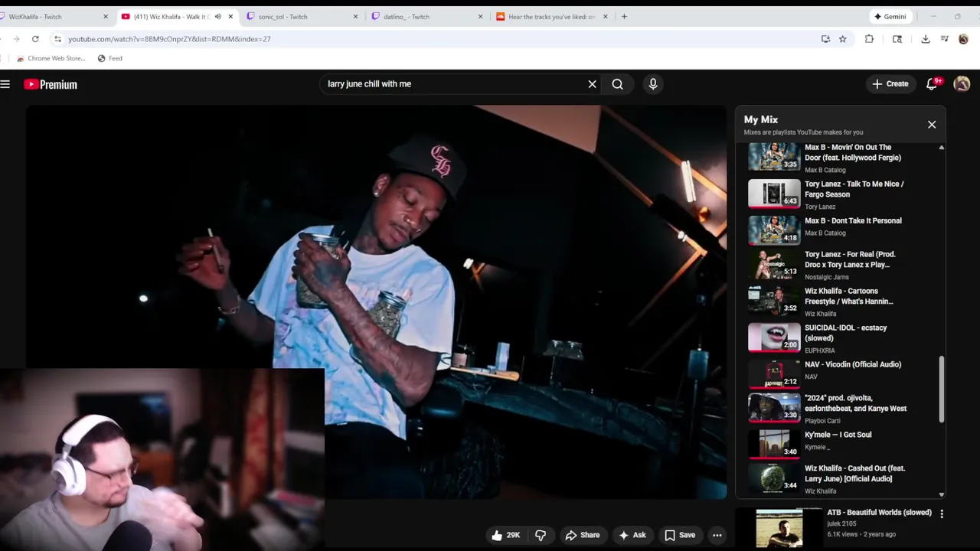
Task: Switch to the WizKhalifa Twitch tab
Action: pos(52,16)
